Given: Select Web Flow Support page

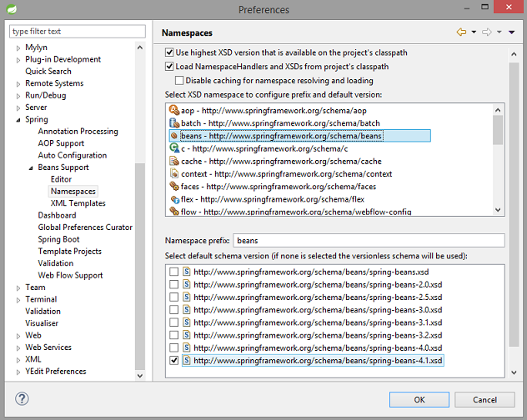Looking at the screenshot, I should tap(70, 275).
